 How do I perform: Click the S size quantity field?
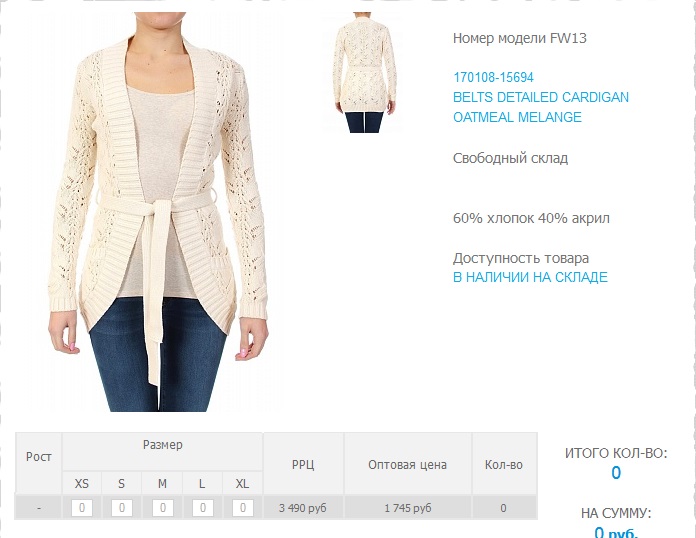pos(122,508)
